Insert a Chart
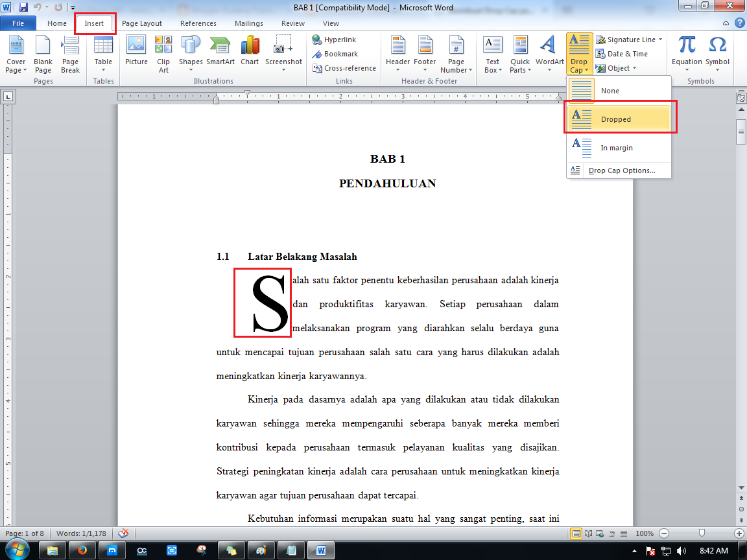Viewport: 747px width, 560px height. point(250,53)
